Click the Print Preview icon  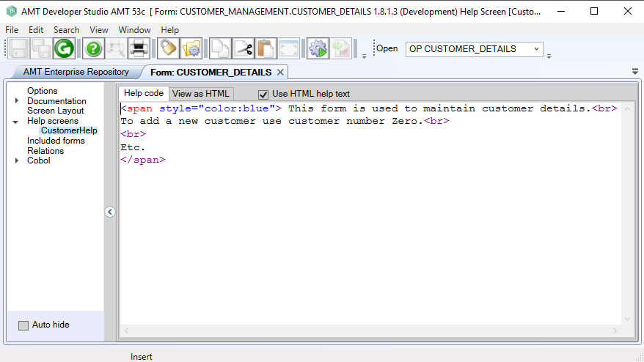click(116, 49)
